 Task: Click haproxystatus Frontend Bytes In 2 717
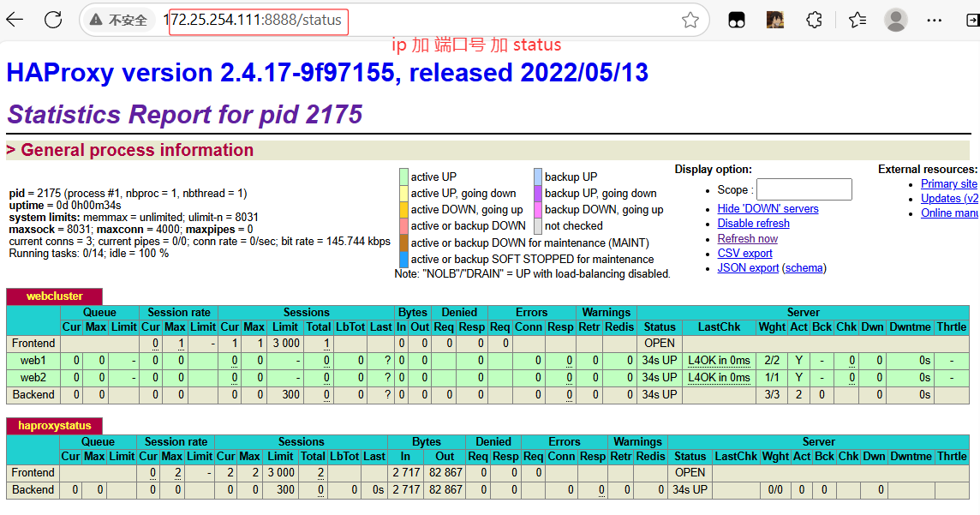click(406, 472)
